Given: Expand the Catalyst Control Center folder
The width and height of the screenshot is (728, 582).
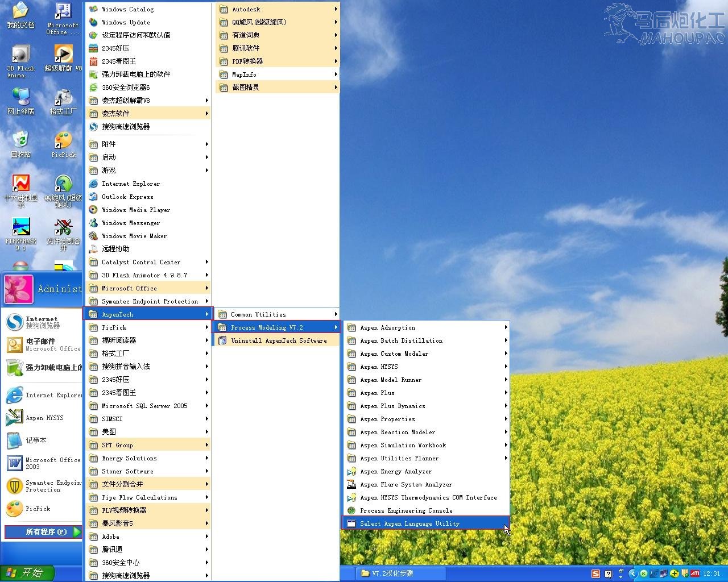Looking at the screenshot, I should click(x=148, y=262).
